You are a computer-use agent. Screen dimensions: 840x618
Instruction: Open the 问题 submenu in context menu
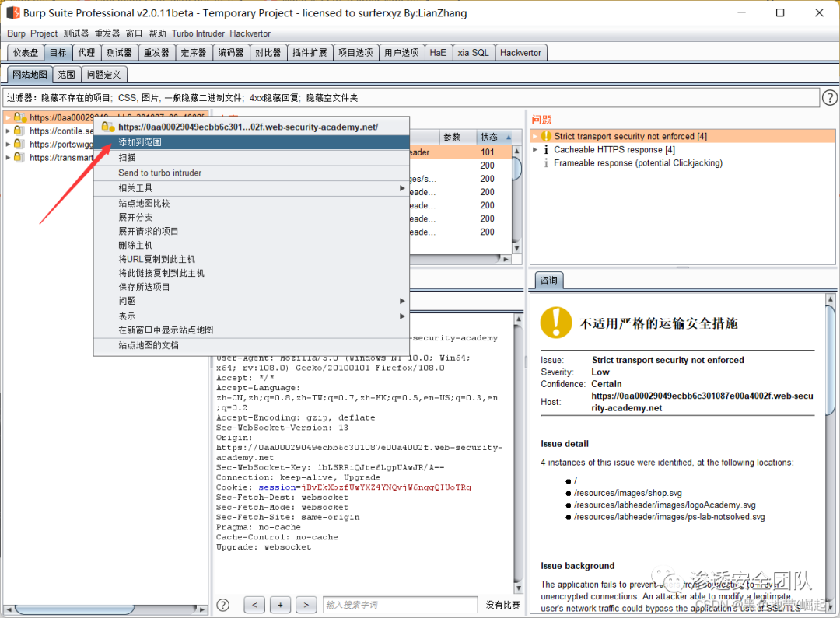point(251,301)
